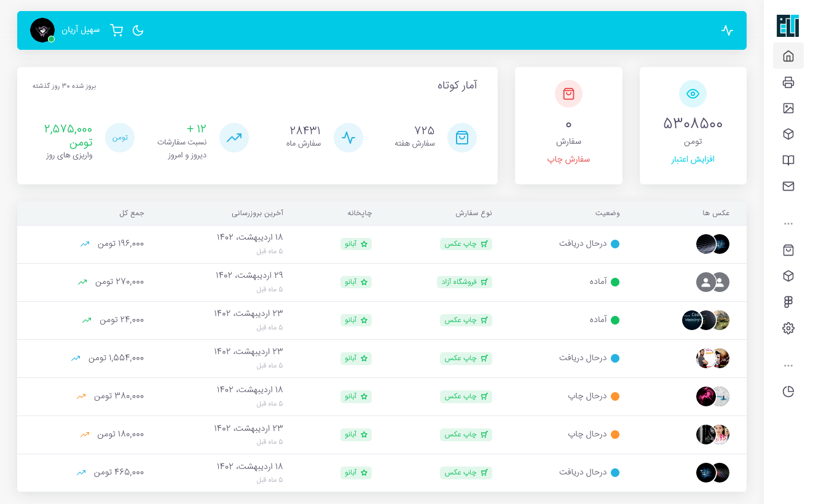813x504 pixels.
Task: Click نوع سفارش column header
Action: [474, 213]
